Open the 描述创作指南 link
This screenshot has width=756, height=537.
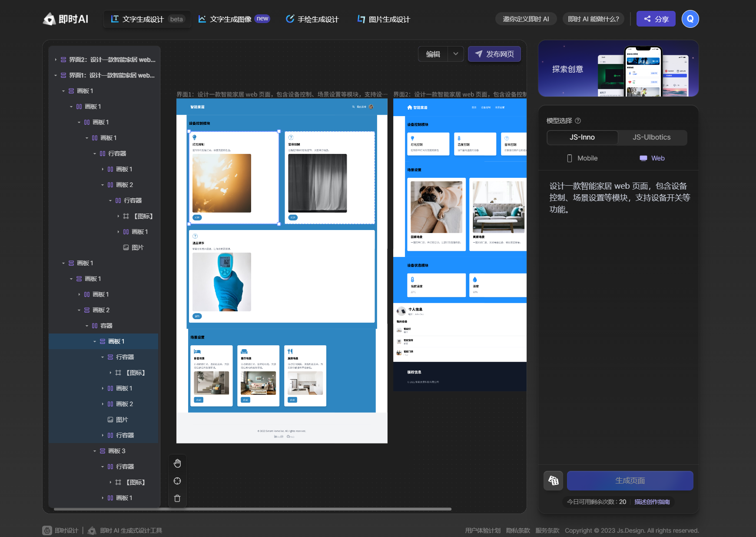click(x=652, y=502)
